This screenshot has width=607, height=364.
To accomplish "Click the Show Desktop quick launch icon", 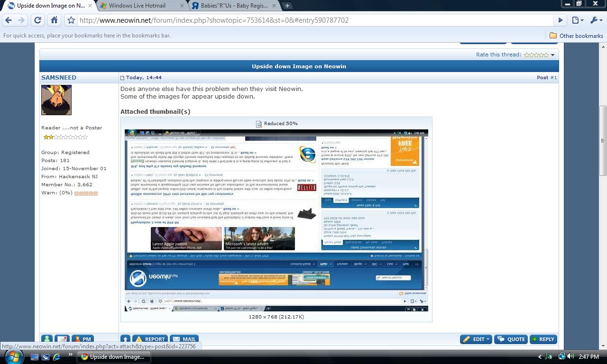I will click(35, 356).
